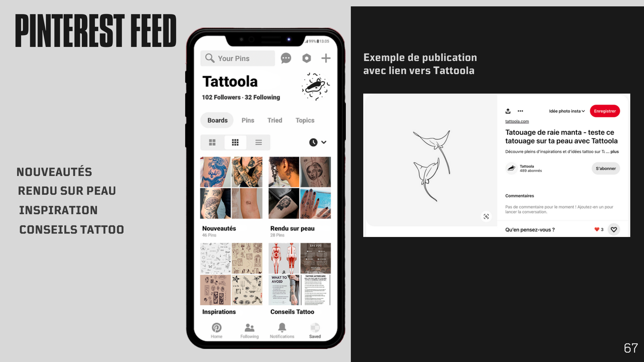Select the single-column list view toggle
Viewport: 644px width, 362px height.
[x=258, y=142]
